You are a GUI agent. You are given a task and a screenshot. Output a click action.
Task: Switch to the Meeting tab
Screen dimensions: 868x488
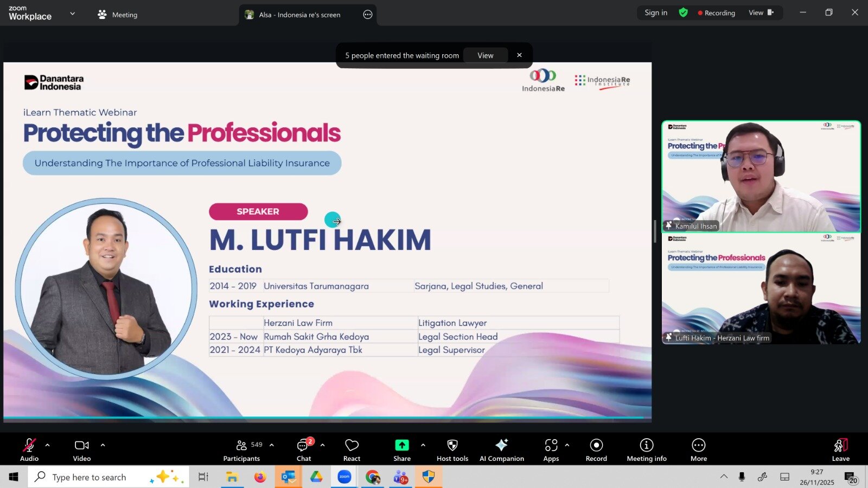click(118, 15)
